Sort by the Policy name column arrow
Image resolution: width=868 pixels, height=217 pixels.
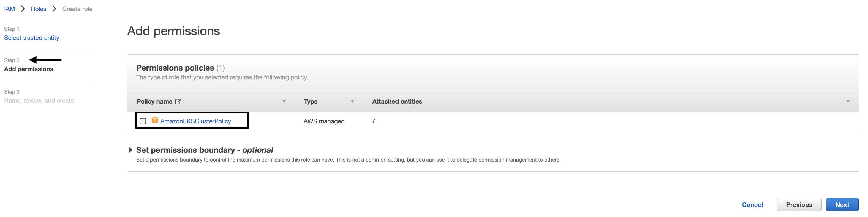pos(284,101)
